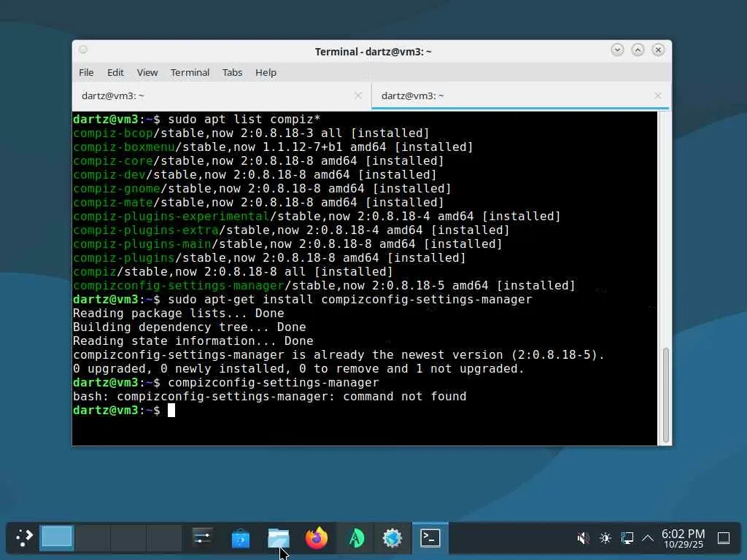The image size is (747, 560).
Task: Switch to the fourth virtual desktop
Action: (x=164, y=537)
